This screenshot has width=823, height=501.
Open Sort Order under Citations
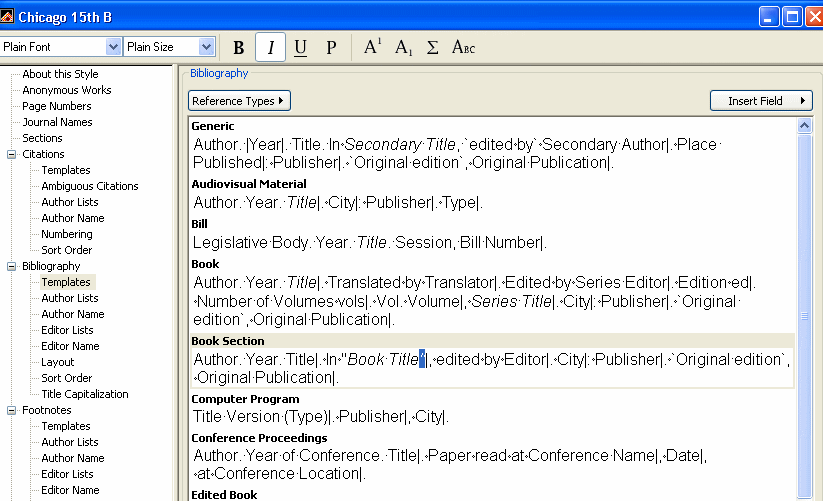point(67,250)
